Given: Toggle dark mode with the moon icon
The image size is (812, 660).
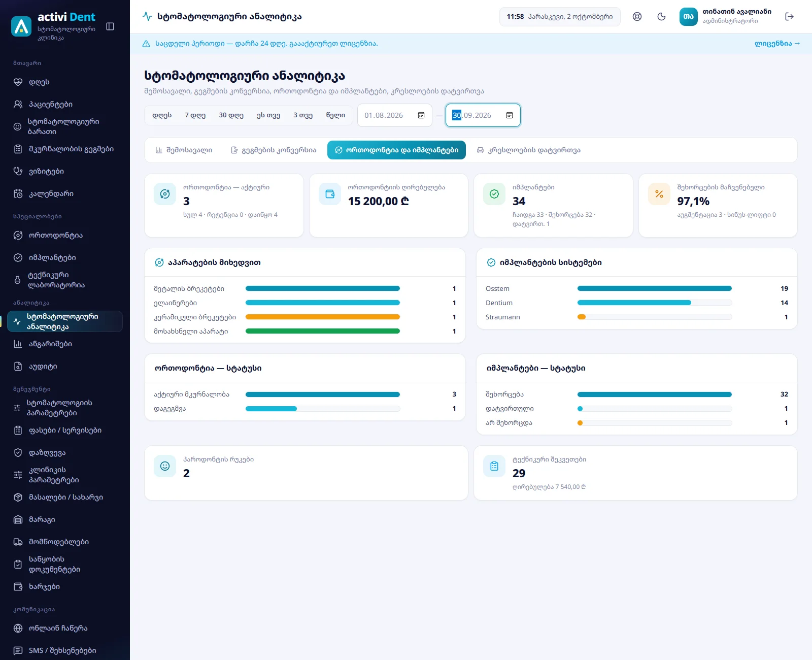Looking at the screenshot, I should pyautogui.click(x=661, y=17).
